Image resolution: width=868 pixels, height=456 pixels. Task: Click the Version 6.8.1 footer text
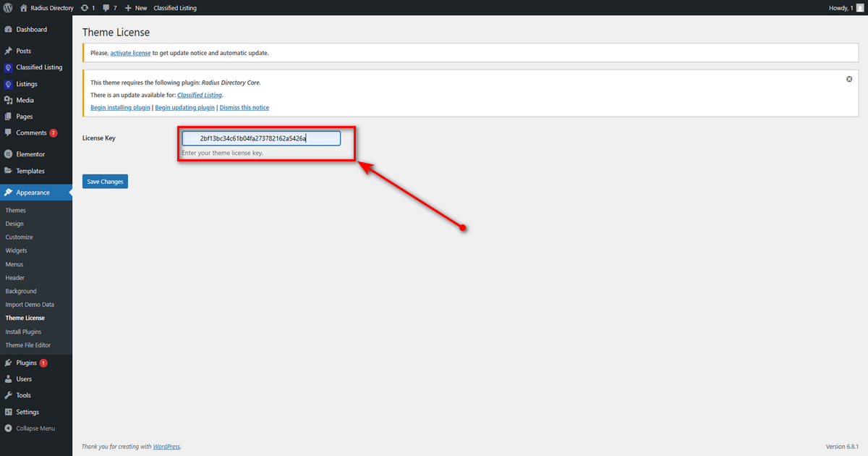tap(843, 447)
